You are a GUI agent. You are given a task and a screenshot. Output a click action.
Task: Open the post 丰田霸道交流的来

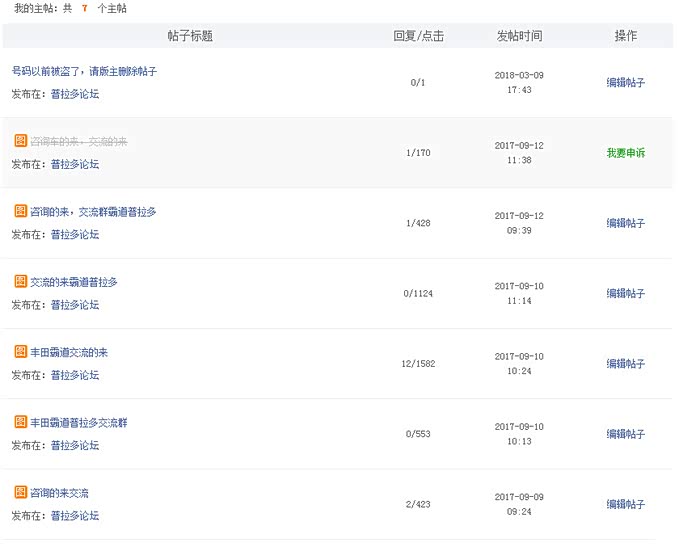click(69, 352)
